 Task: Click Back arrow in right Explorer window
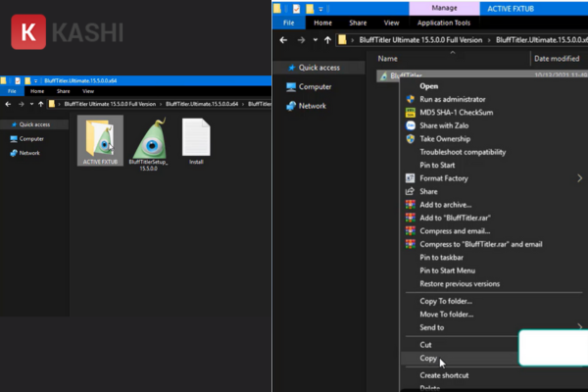coord(283,40)
